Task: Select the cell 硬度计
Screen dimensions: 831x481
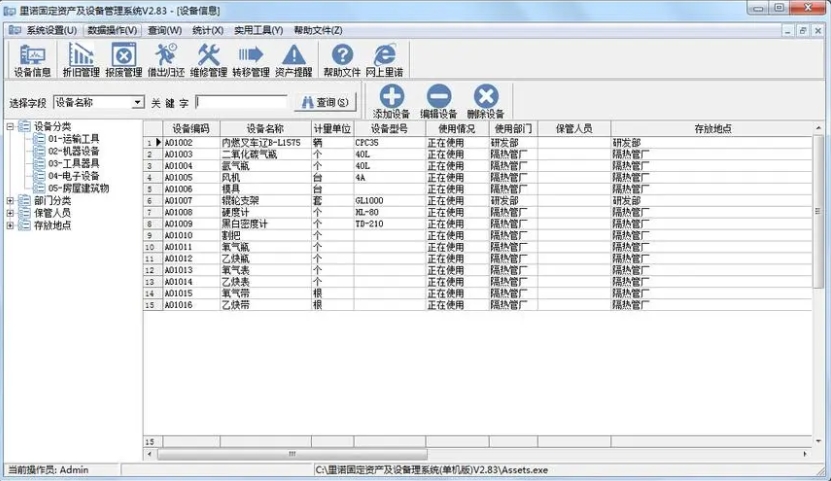Action: (x=266, y=212)
